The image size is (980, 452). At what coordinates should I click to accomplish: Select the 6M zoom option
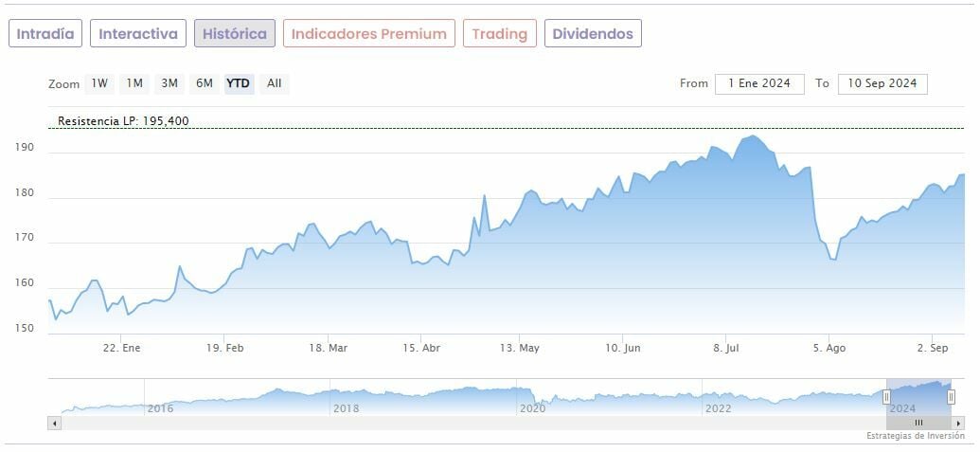pyautogui.click(x=205, y=83)
